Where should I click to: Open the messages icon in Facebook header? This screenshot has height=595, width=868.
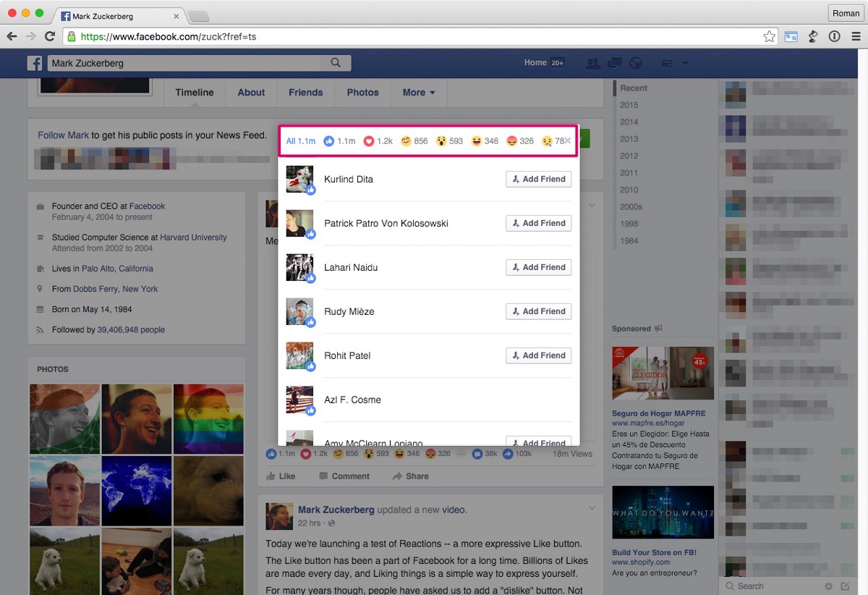click(615, 64)
